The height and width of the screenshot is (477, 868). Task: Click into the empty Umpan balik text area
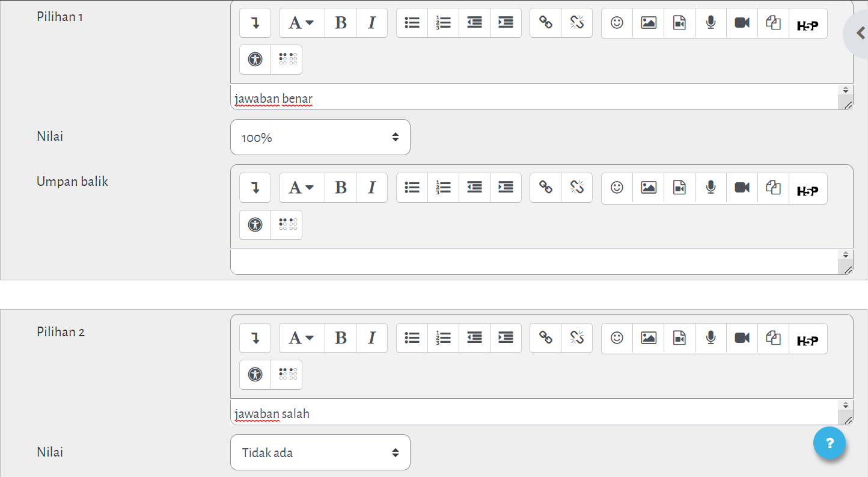pos(533,262)
